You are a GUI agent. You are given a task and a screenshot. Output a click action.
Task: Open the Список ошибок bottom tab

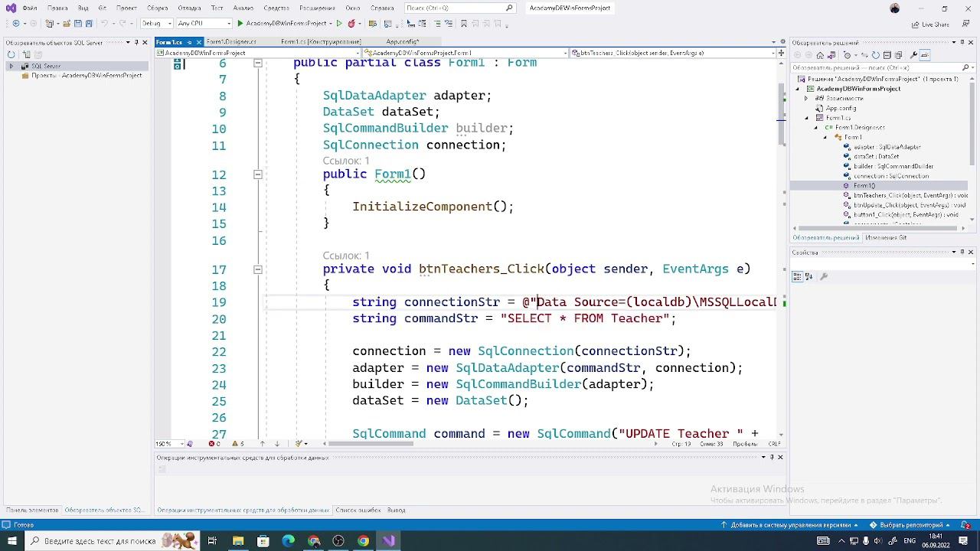pyautogui.click(x=358, y=510)
